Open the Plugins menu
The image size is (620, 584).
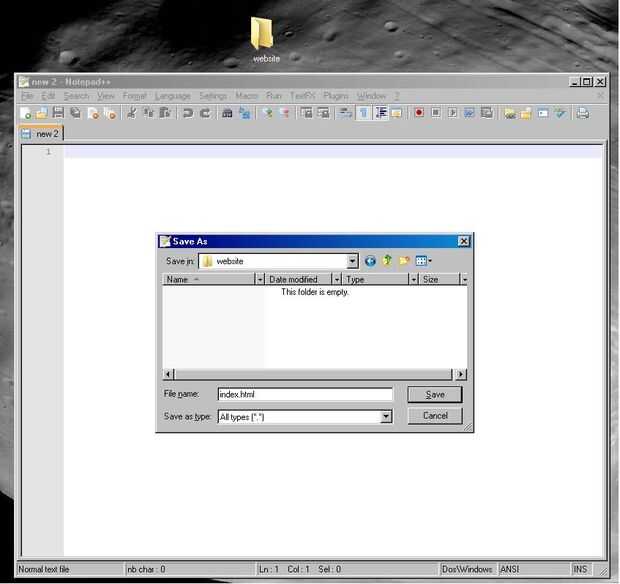tap(336, 96)
